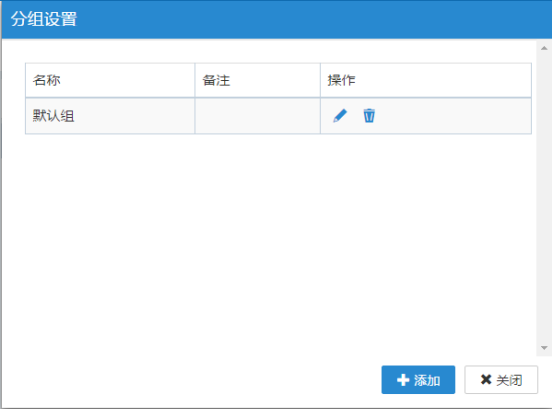This screenshot has height=409, width=552.
Task: Click the 名称 column header
Action: click(x=110, y=80)
